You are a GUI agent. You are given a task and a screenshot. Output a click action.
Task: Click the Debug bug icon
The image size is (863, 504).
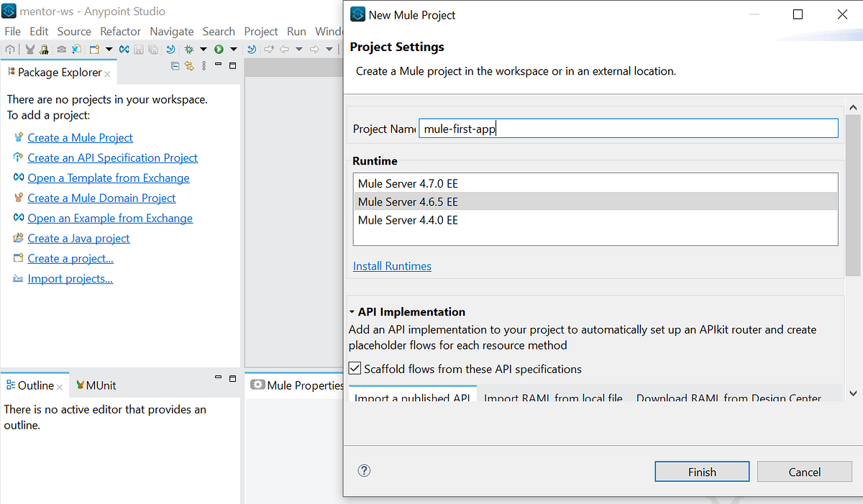click(187, 49)
